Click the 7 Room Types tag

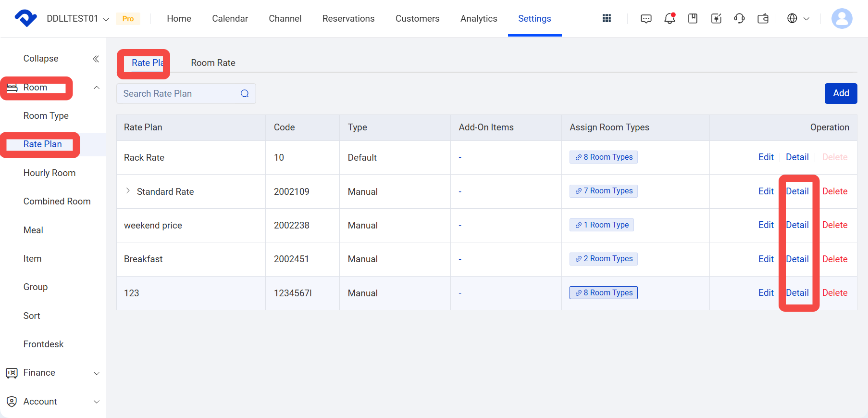[604, 191]
